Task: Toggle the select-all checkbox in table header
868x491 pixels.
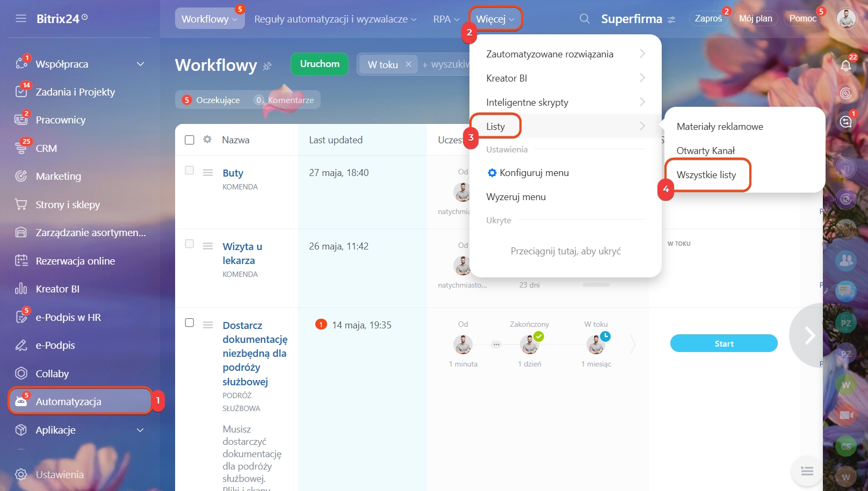Action: [190, 140]
